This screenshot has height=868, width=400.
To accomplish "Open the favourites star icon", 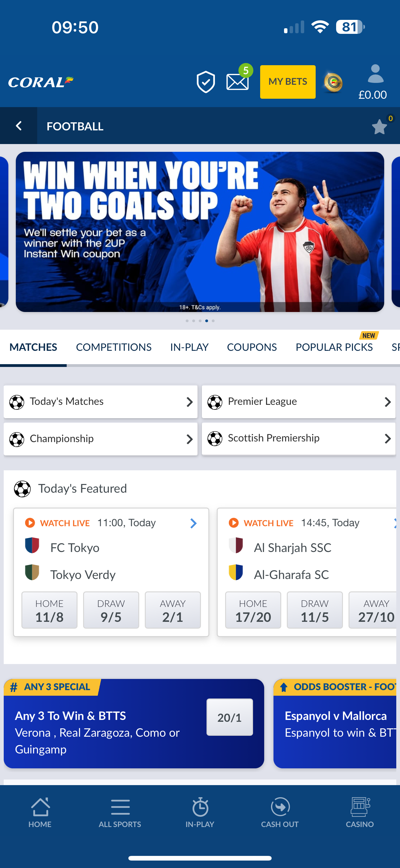I will 380,127.
